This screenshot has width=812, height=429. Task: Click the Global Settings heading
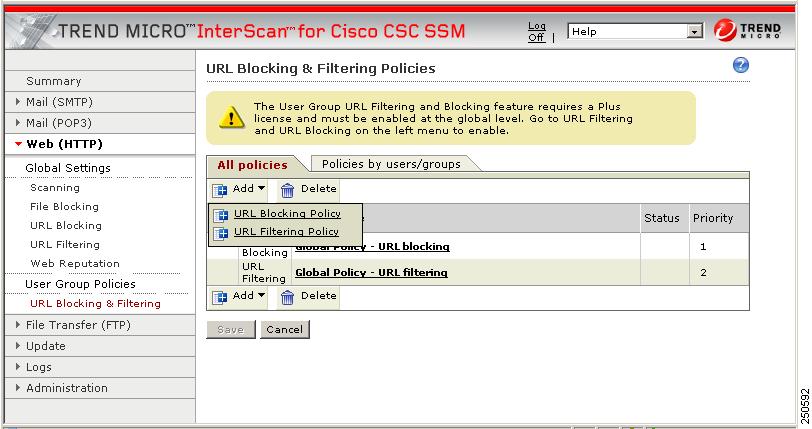pyautogui.click(x=68, y=168)
